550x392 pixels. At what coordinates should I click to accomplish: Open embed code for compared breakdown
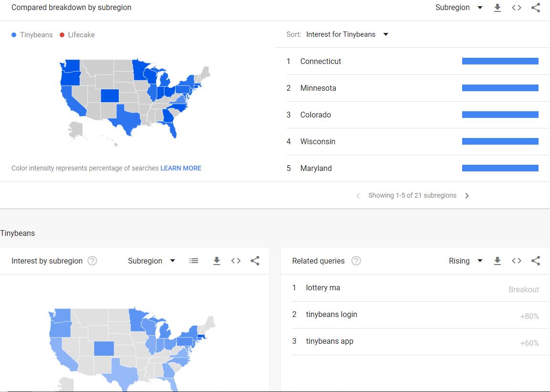point(516,8)
